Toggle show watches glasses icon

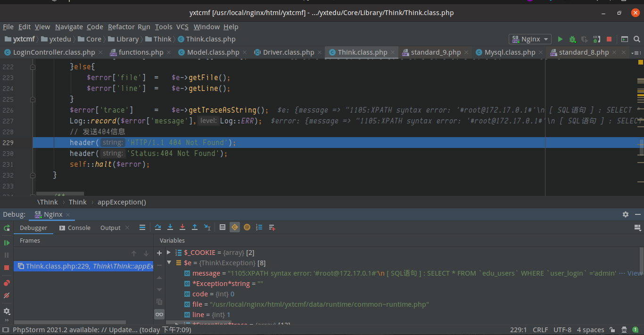click(159, 314)
